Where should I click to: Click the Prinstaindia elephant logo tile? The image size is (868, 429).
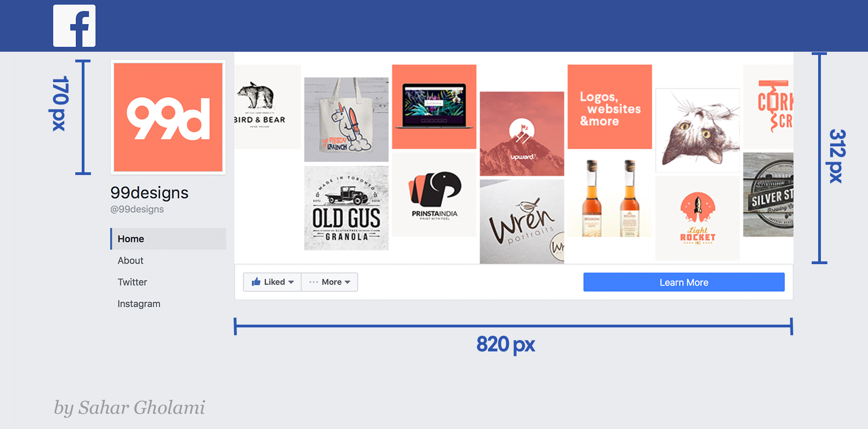coord(434,194)
